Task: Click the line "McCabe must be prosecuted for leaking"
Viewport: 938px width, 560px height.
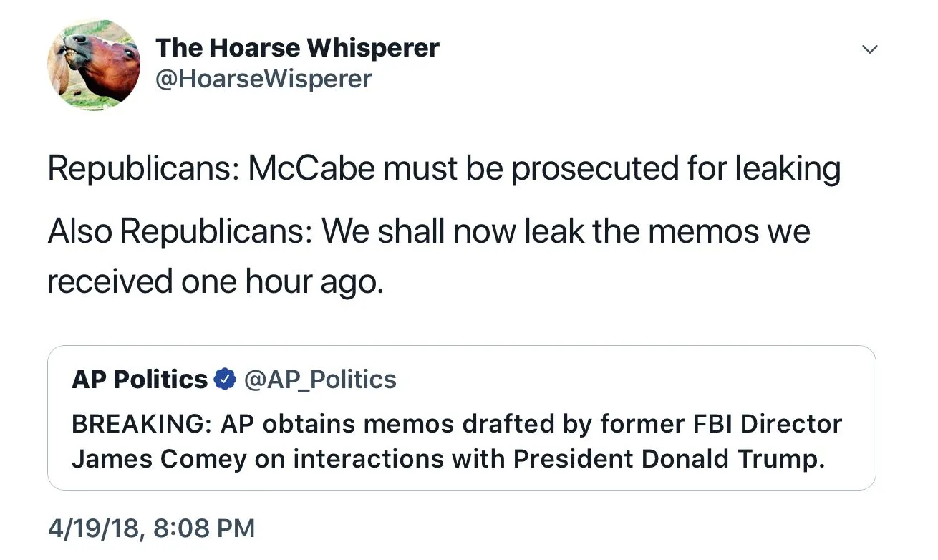Action: coord(544,169)
